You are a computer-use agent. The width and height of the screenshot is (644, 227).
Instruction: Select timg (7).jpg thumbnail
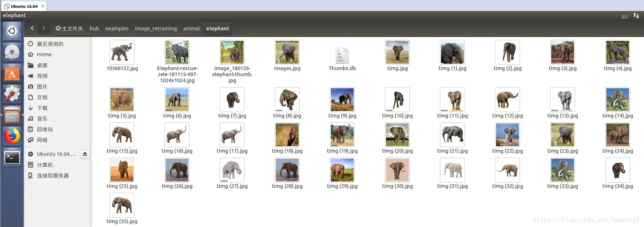pos(232,100)
